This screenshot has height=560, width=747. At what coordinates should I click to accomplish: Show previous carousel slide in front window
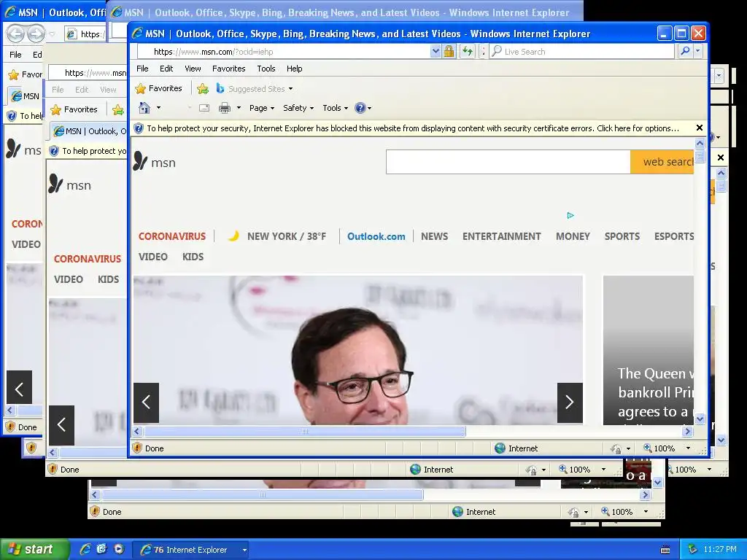146,402
